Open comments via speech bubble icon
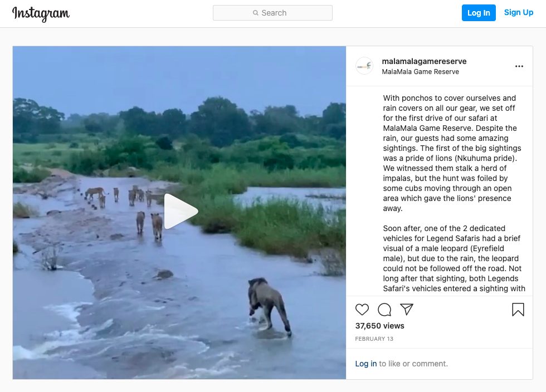Screen dimensions: 546x392 pos(384,310)
